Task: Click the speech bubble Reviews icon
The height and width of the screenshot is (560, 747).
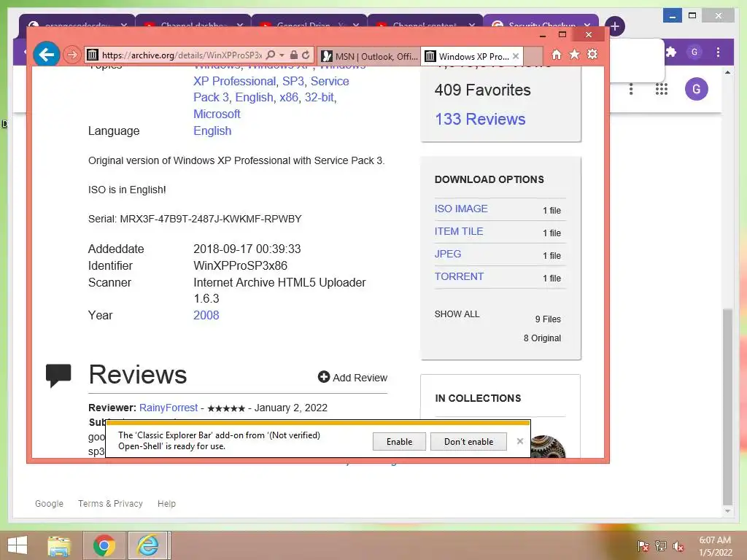Action: click(58, 376)
